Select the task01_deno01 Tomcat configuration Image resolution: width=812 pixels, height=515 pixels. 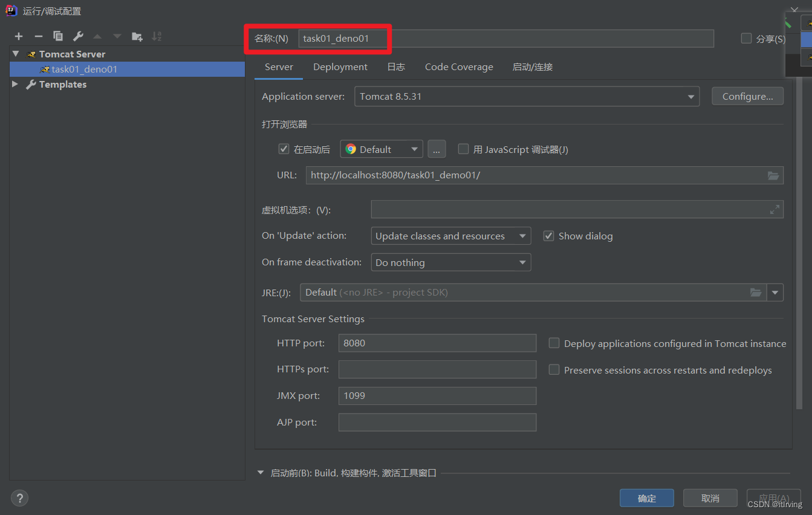point(127,69)
